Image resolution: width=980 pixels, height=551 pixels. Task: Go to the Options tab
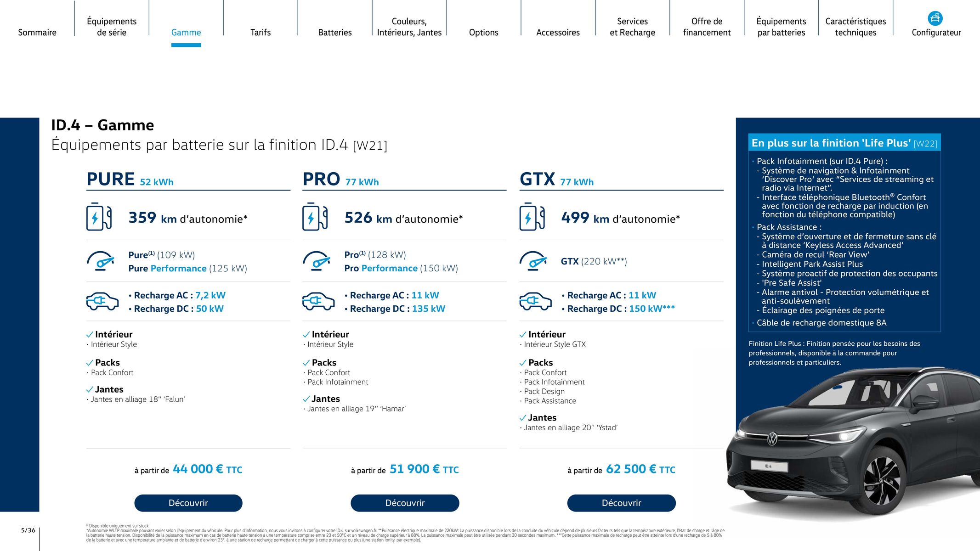tap(484, 33)
